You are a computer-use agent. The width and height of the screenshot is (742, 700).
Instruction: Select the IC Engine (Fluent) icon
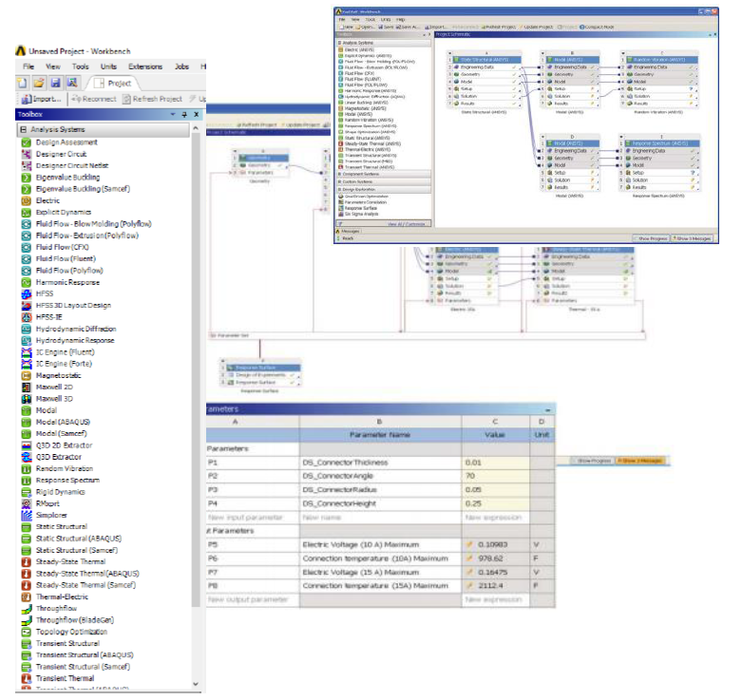(x=27, y=352)
